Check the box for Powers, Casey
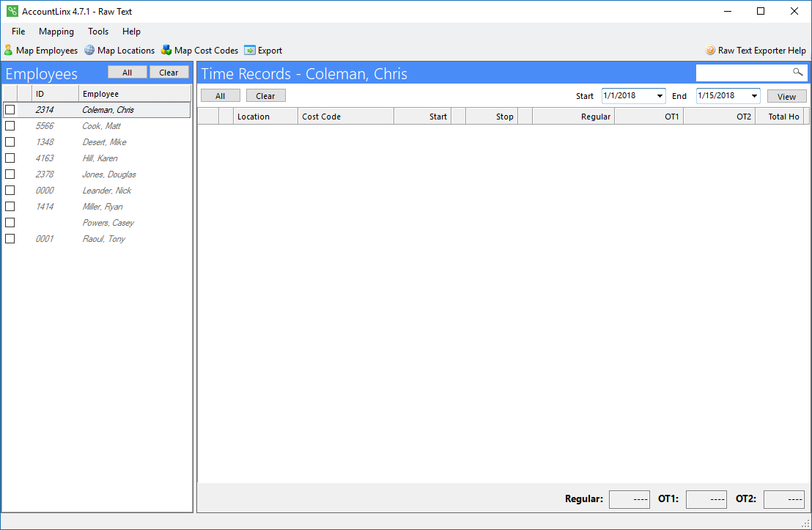This screenshot has width=812, height=530. tap(10, 222)
